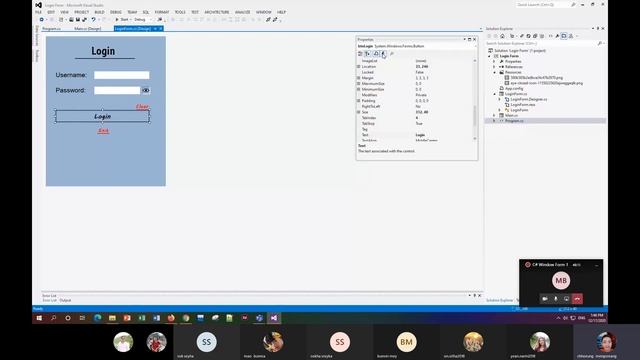Click the Refresh icon in Solution Explorer
The image size is (640, 360).
[x=528, y=36]
